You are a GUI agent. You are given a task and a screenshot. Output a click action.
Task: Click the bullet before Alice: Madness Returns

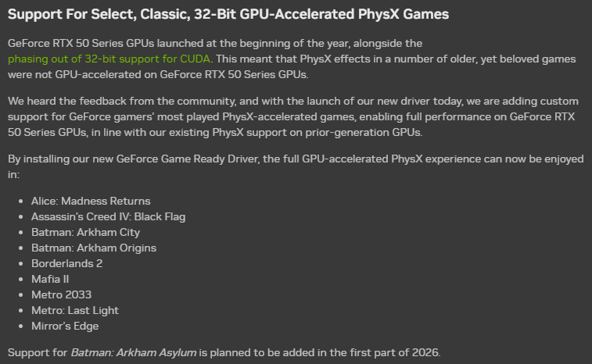point(21,202)
